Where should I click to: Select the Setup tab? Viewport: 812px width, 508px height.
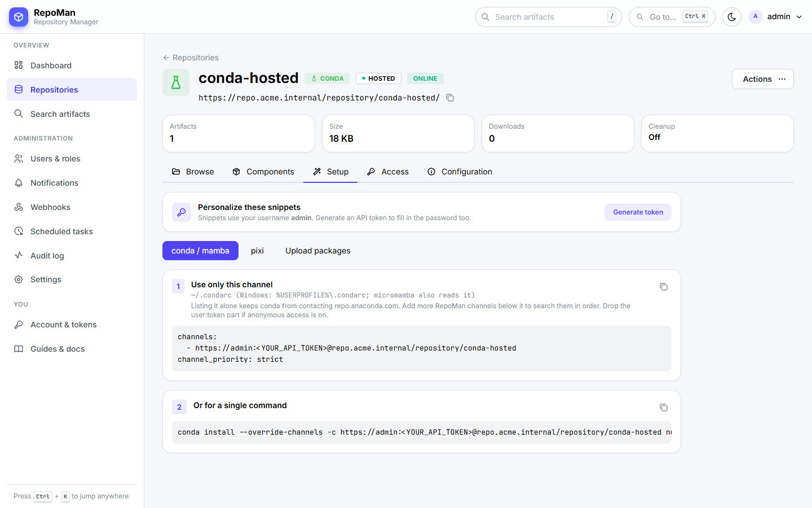point(330,172)
